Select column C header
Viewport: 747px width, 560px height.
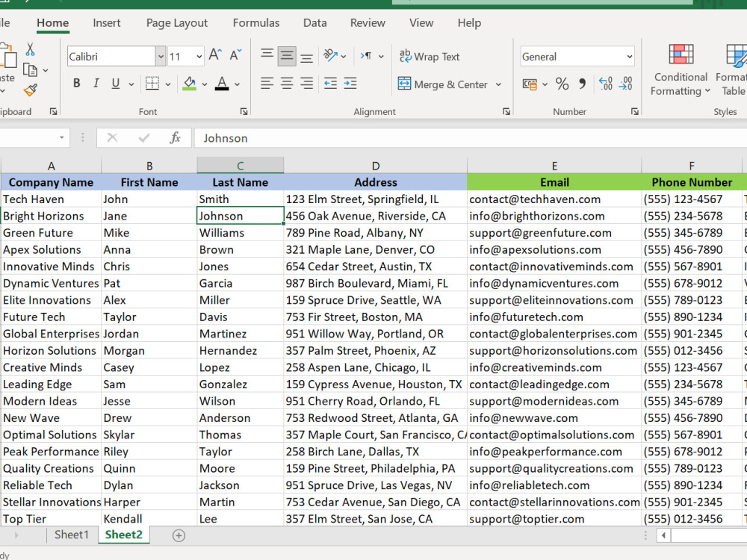point(240,166)
